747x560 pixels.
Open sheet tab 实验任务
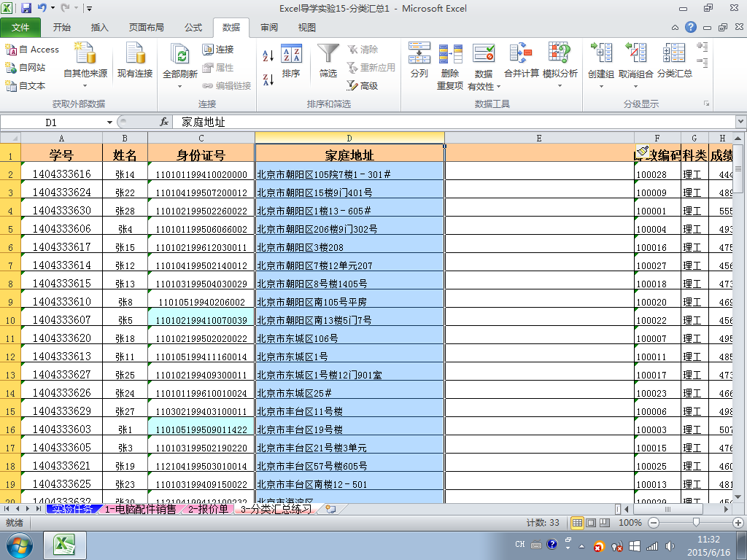point(72,509)
